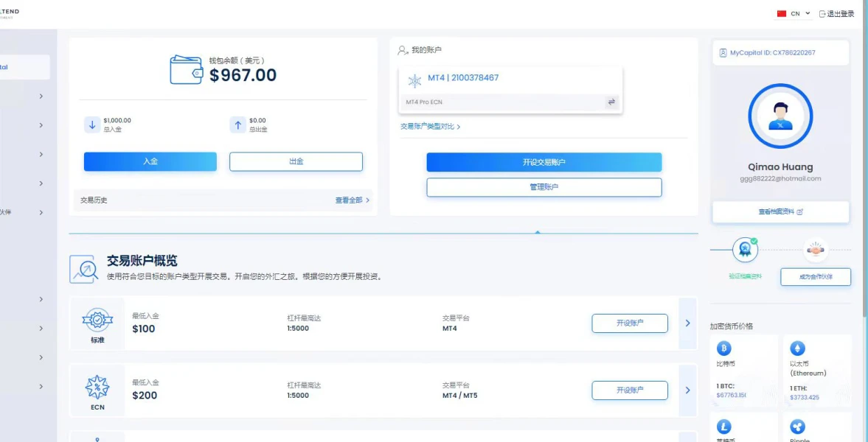The height and width of the screenshot is (442, 868).
Task: Click the MyCapital ID badge icon
Action: [723, 53]
